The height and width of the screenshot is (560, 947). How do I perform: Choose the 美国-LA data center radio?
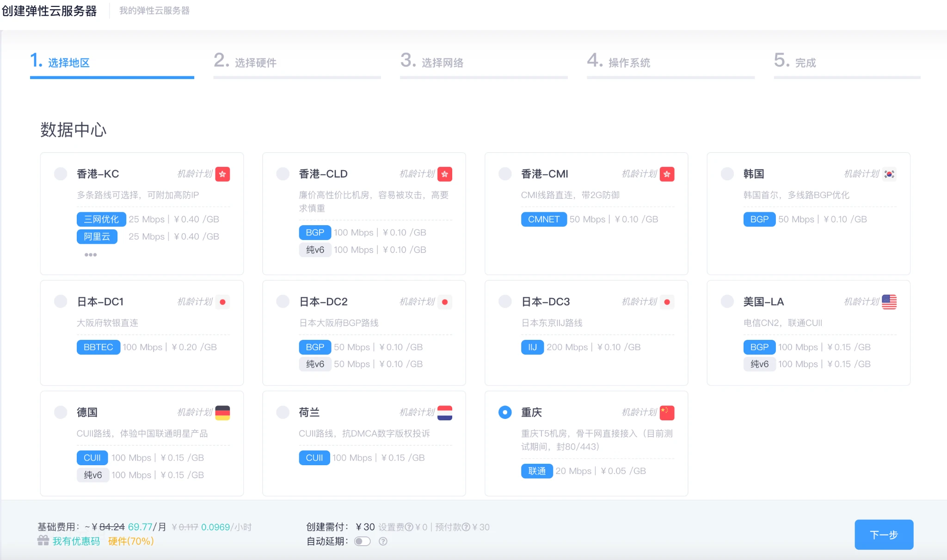pyautogui.click(x=727, y=302)
